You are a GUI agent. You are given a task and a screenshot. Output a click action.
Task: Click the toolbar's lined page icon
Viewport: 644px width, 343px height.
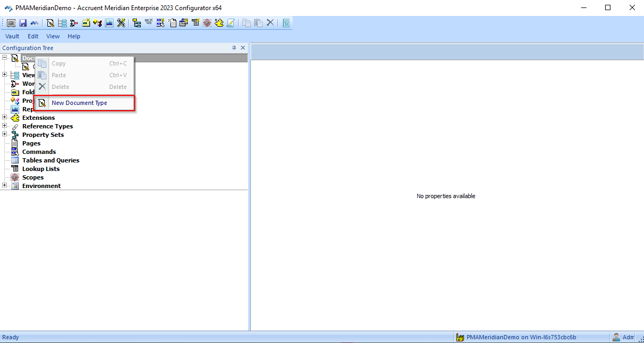tap(172, 23)
